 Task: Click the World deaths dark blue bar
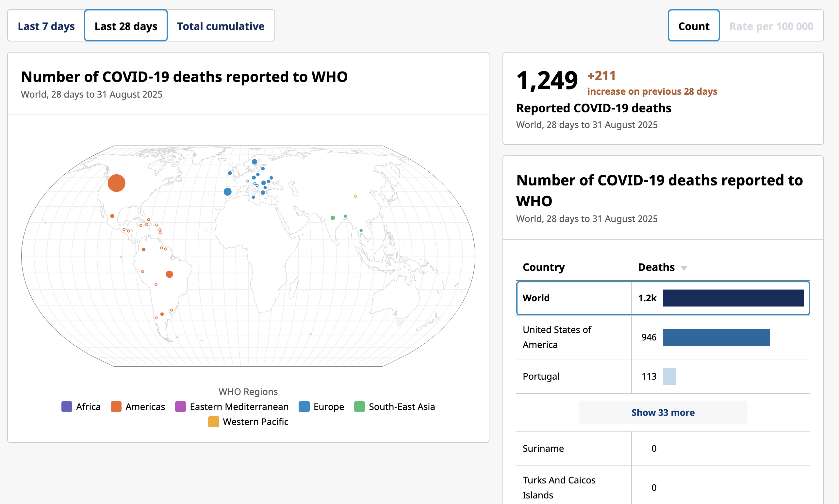tap(733, 298)
